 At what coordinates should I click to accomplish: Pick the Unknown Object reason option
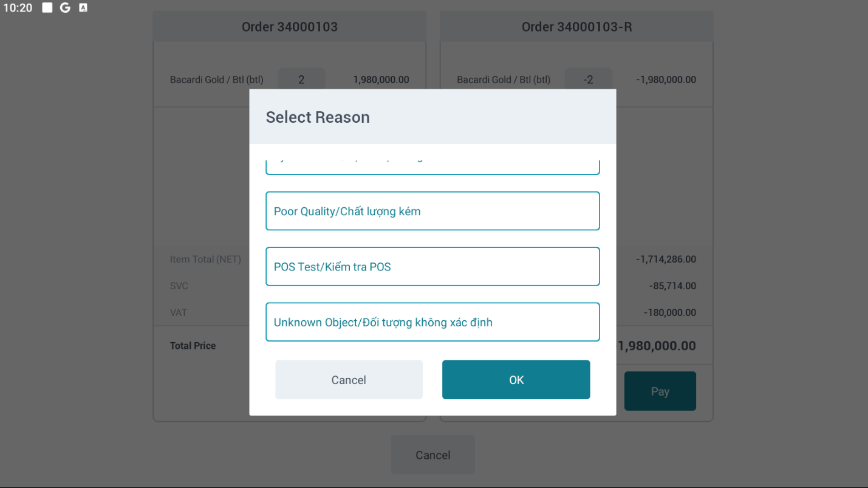click(432, 322)
